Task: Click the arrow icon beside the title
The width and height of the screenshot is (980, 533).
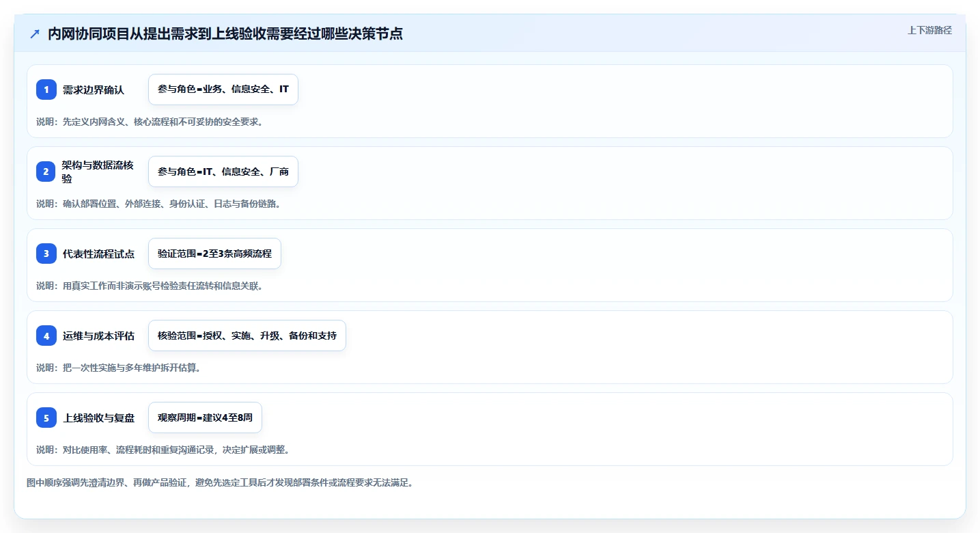Action: [35, 34]
